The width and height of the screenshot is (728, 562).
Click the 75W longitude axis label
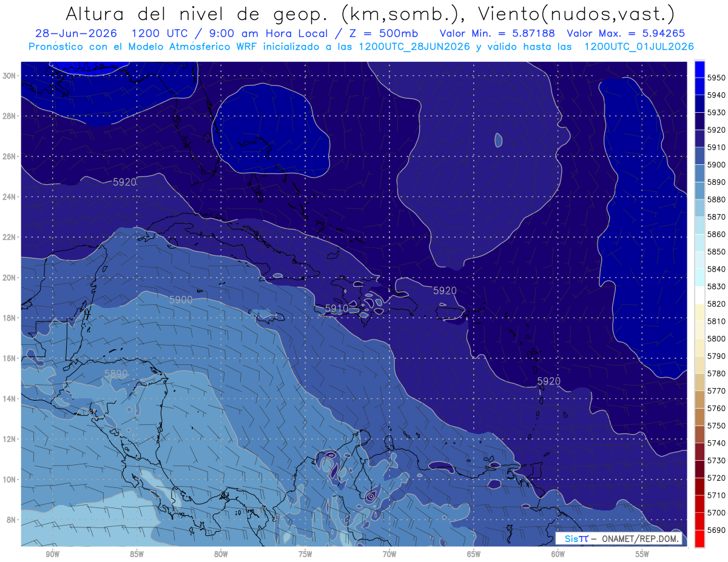tap(305, 555)
